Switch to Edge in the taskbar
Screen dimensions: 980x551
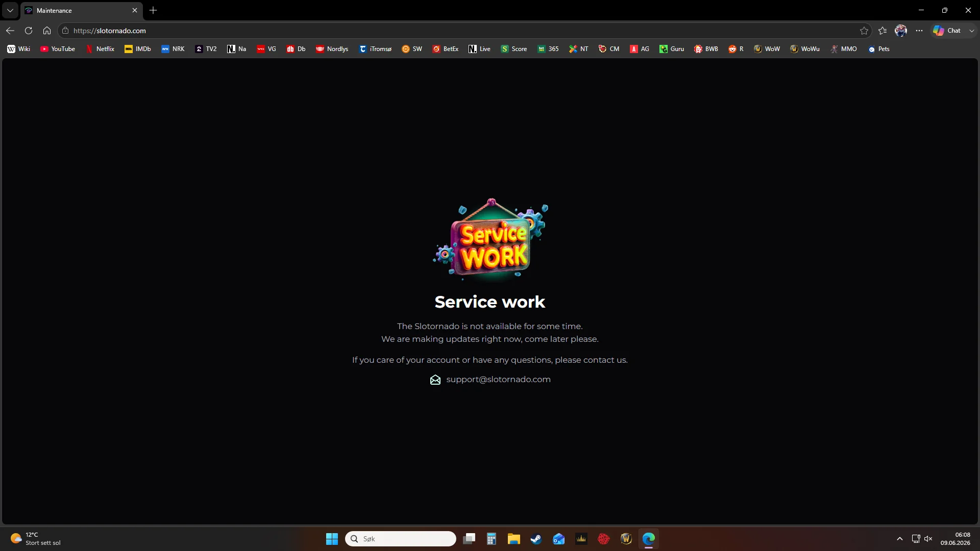coord(649,539)
